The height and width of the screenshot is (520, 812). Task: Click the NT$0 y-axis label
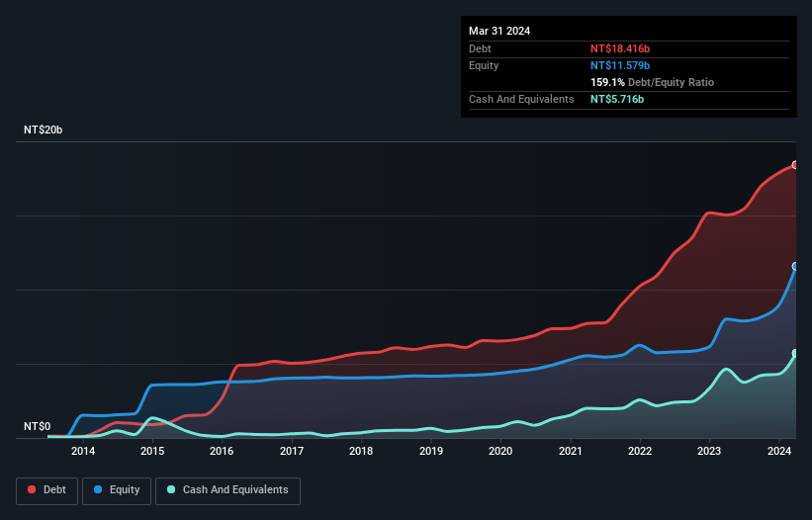38,426
